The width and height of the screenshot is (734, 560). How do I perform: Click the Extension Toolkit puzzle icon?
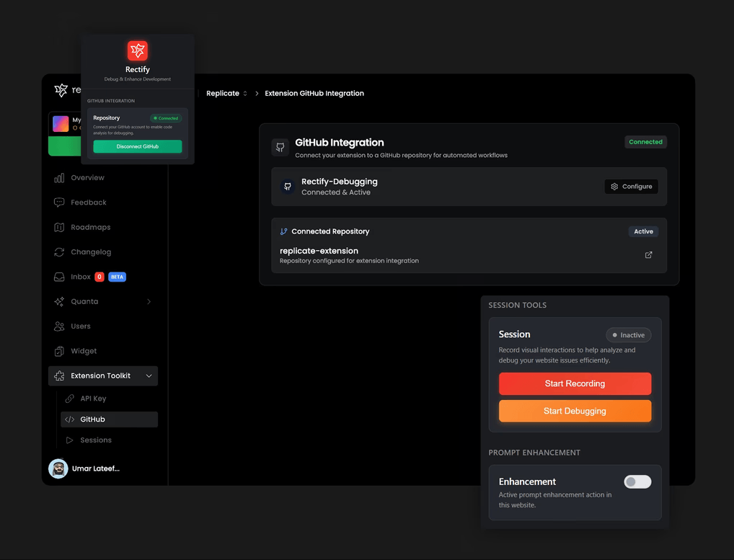click(x=59, y=375)
